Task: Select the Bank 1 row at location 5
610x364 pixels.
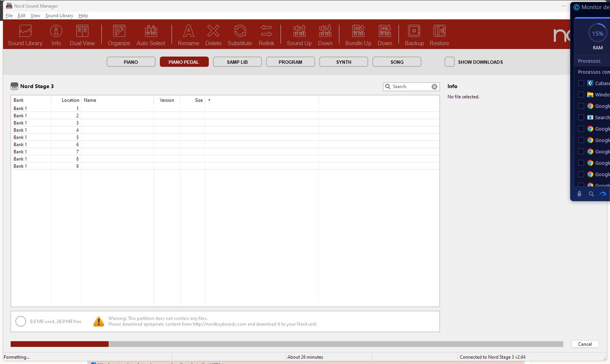Action: pyautogui.click(x=225, y=137)
